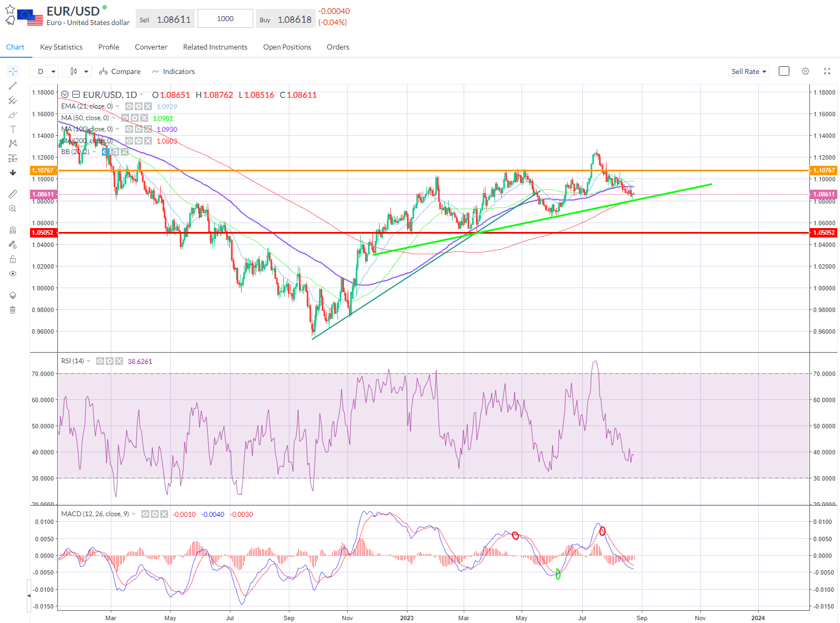Select the brush drawing tool

pos(13,115)
